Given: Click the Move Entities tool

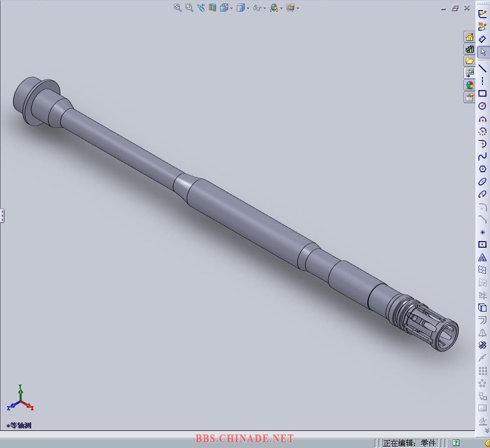Looking at the screenshot, I should point(482,396).
